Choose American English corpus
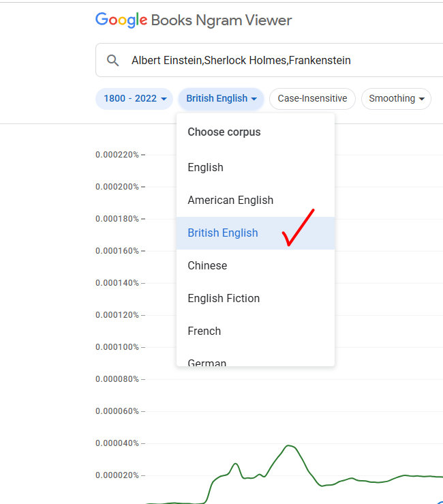Screen dimensions: 443x504 256,201
